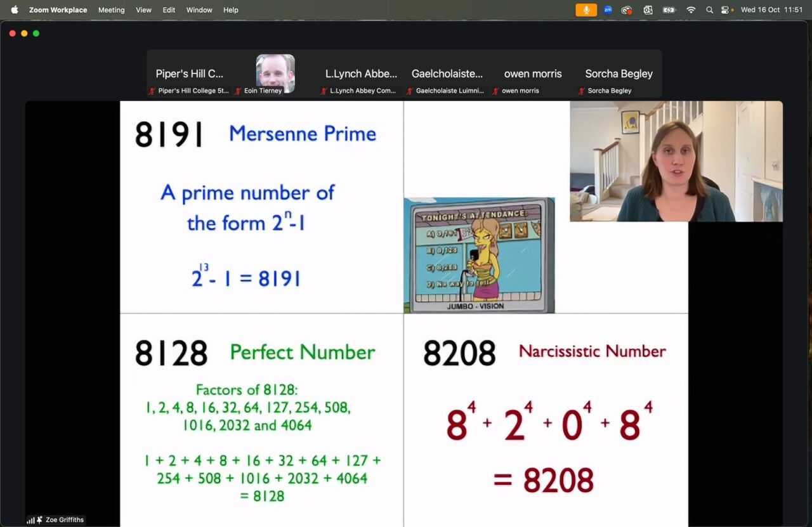
Task: Select Piper's Hill College participant tile
Action: point(190,74)
